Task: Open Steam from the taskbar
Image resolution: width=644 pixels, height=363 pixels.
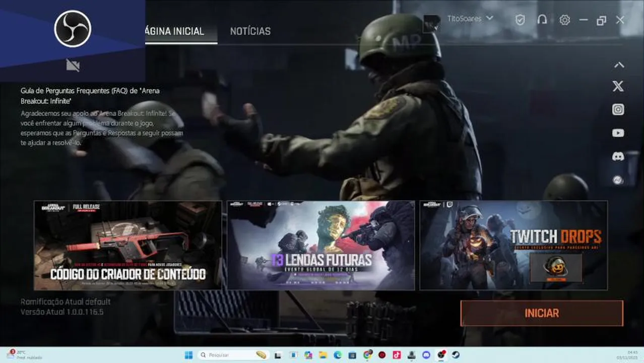Action: 455,355
